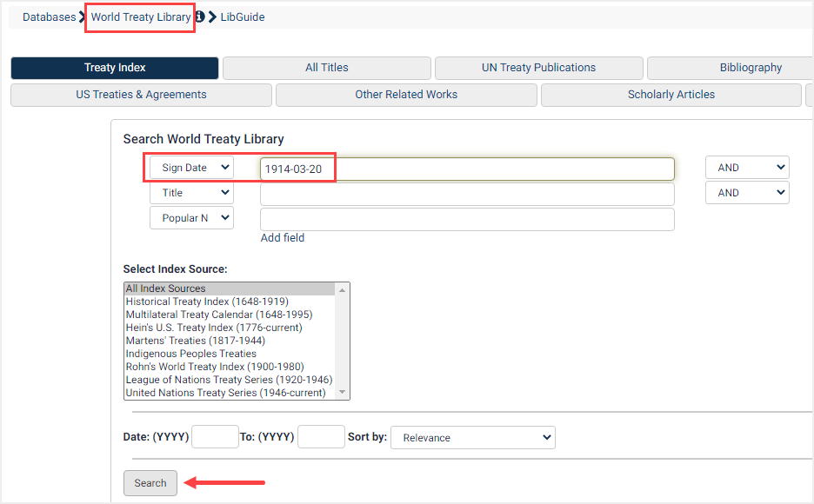Open Other Related Works tab

(406, 95)
